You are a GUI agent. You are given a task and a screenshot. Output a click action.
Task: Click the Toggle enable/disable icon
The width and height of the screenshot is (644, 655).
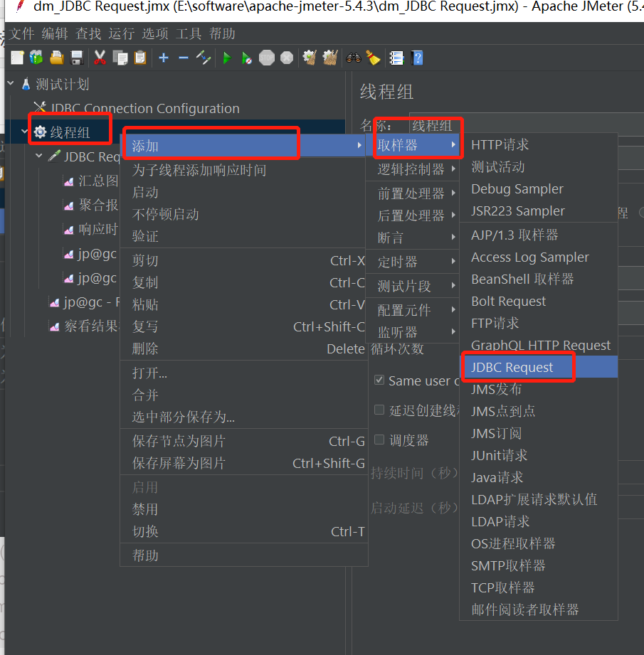tap(204, 58)
